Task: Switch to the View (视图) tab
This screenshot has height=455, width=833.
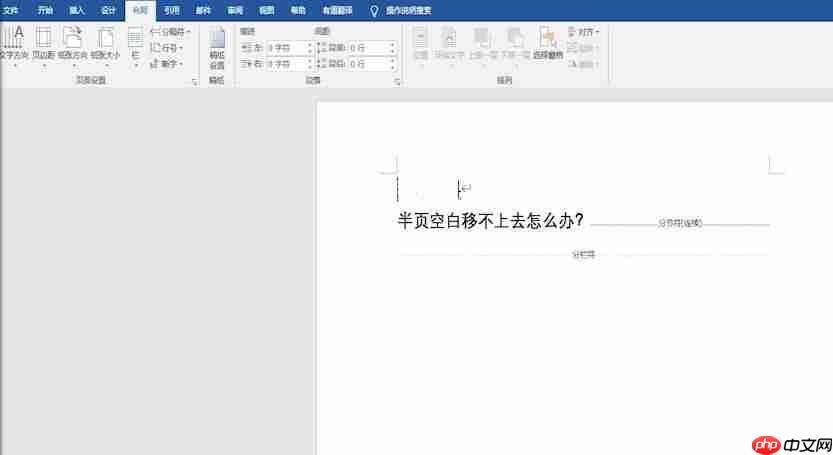Action: coord(266,11)
